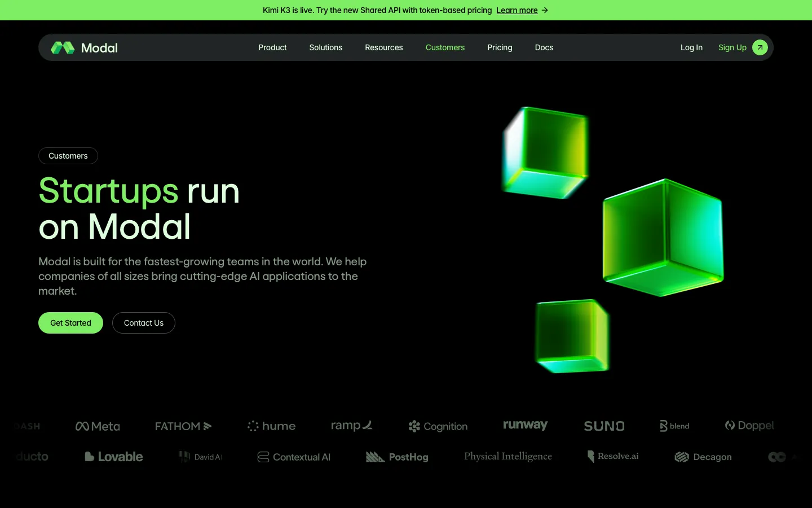Click the Doppel logo
The height and width of the screenshot is (508, 812).
tap(749, 426)
